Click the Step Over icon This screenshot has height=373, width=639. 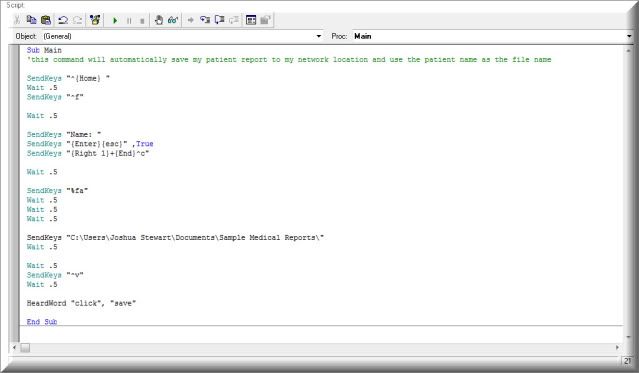coord(220,20)
